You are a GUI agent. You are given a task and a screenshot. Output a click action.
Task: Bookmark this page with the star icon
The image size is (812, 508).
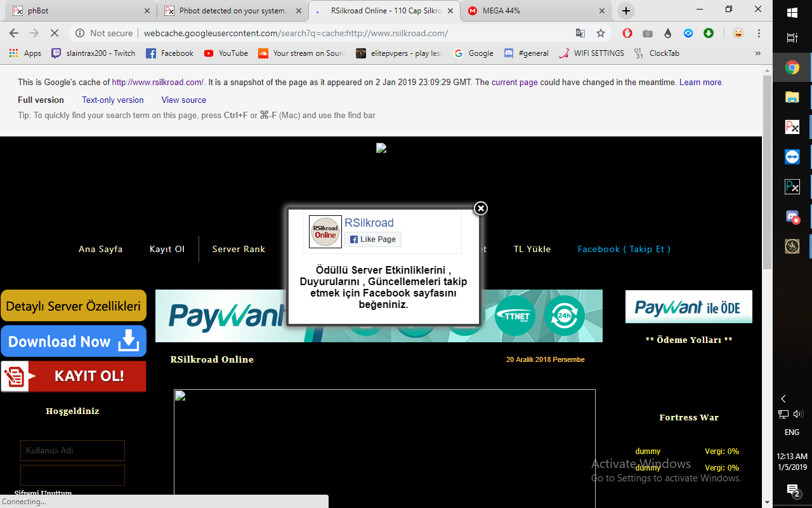(600, 33)
